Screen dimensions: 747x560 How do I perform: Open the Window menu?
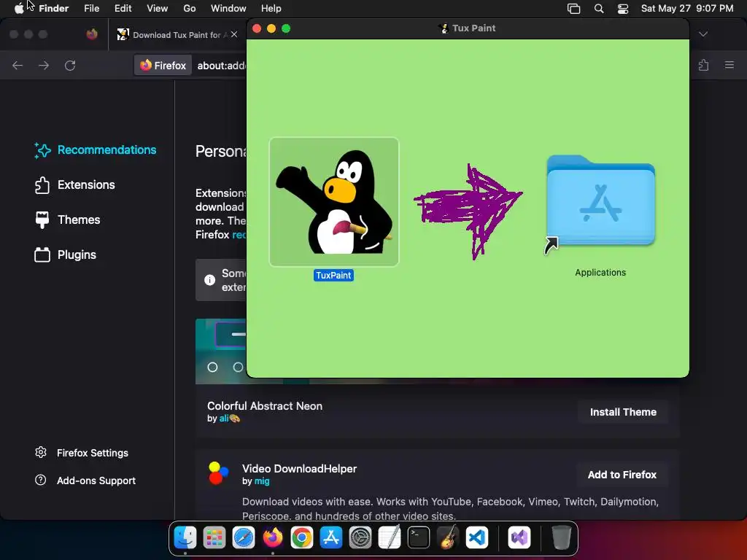click(x=228, y=9)
